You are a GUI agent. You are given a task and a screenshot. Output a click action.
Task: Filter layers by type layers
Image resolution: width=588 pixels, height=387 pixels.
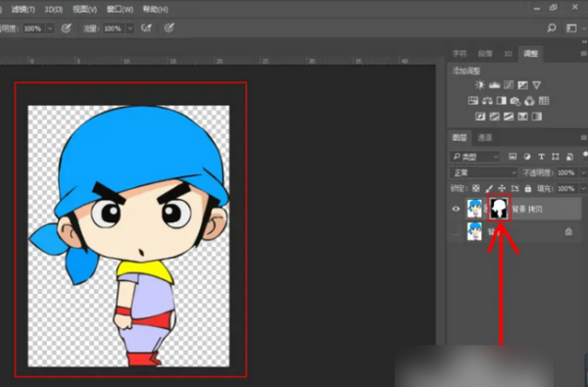(541, 157)
